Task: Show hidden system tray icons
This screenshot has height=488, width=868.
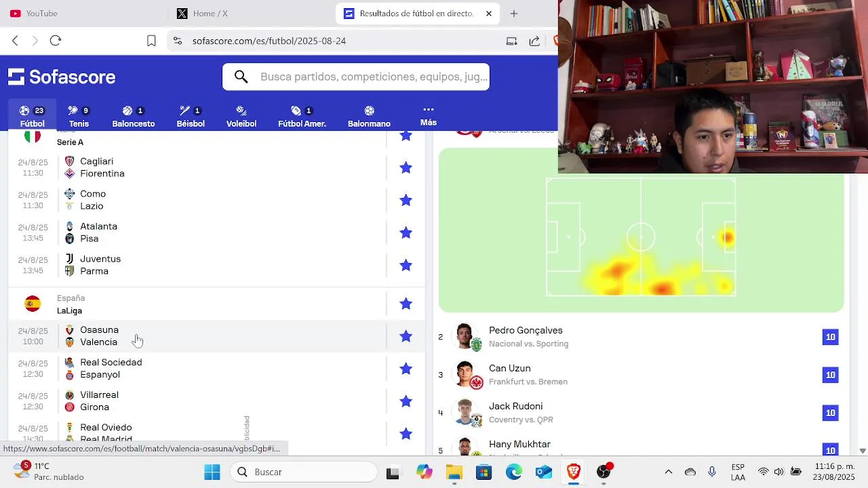Action: tap(668, 472)
